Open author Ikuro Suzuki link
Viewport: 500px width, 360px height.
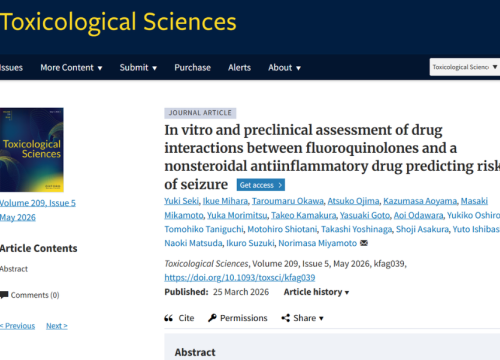pos(250,243)
